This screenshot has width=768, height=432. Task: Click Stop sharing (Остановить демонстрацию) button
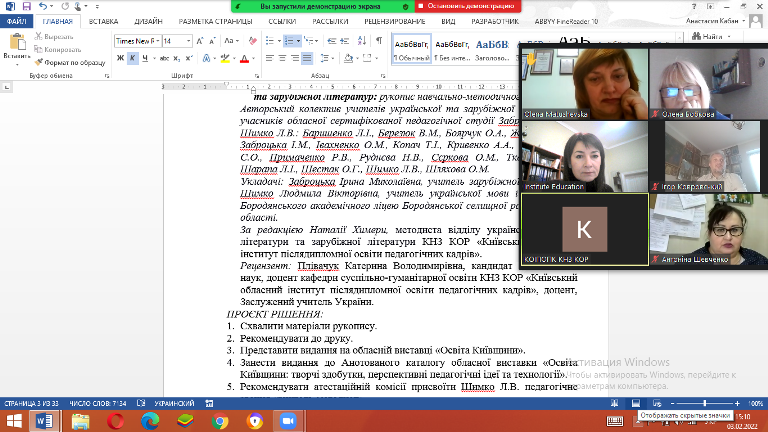(x=468, y=6)
